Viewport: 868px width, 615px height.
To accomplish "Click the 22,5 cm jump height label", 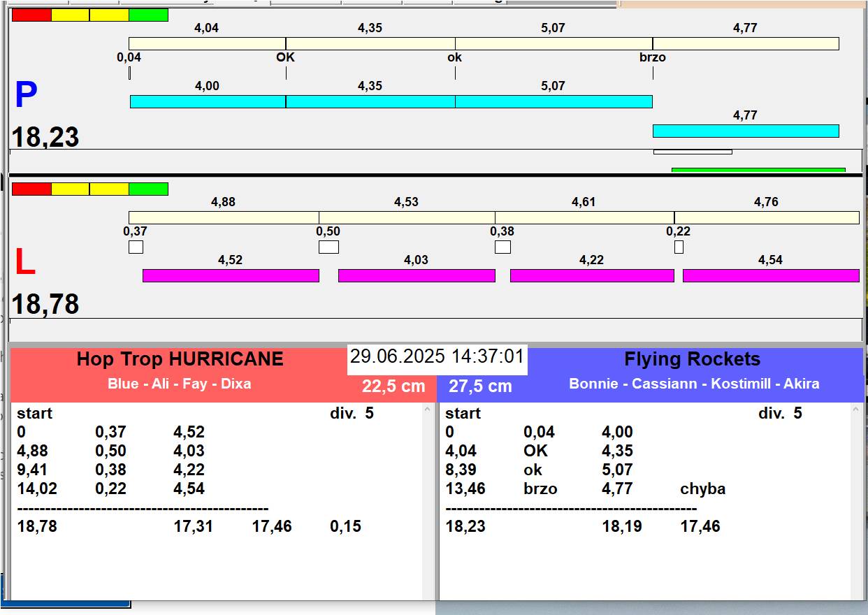I will [393, 386].
